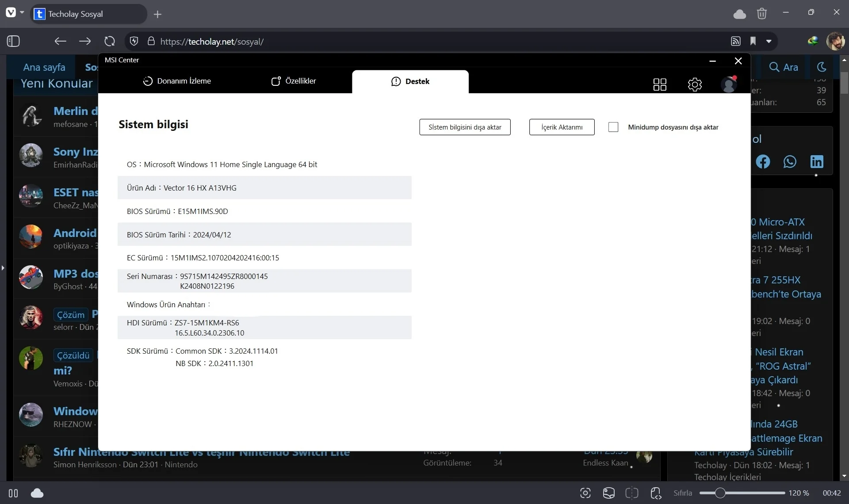Click the OS Windows 11 Home info row
Screen dimensions: 849x504
pos(264,164)
